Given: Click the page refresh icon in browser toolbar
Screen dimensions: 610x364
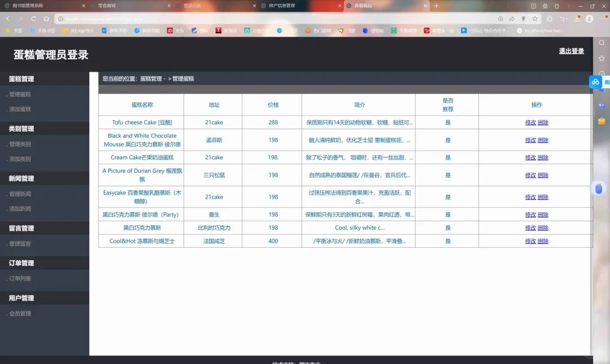Looking at the screenshot, I should pos(34,18).
